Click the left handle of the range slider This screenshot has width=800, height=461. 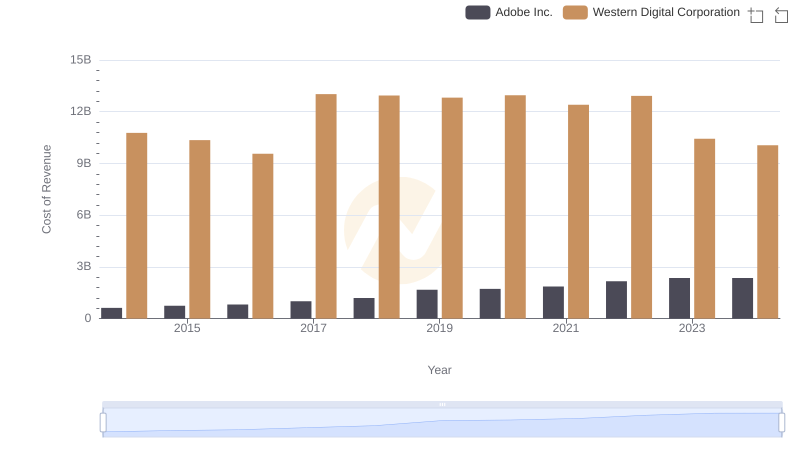[x=103, y=423]
